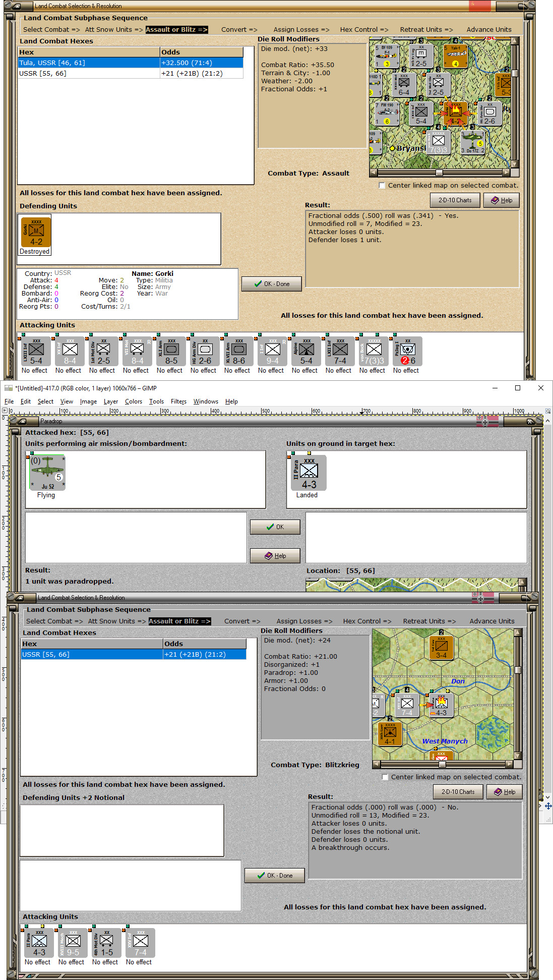Click the landed II Para 4-3 unit
This screenshot has width=553, height=980.
click(x=309, y=473)
